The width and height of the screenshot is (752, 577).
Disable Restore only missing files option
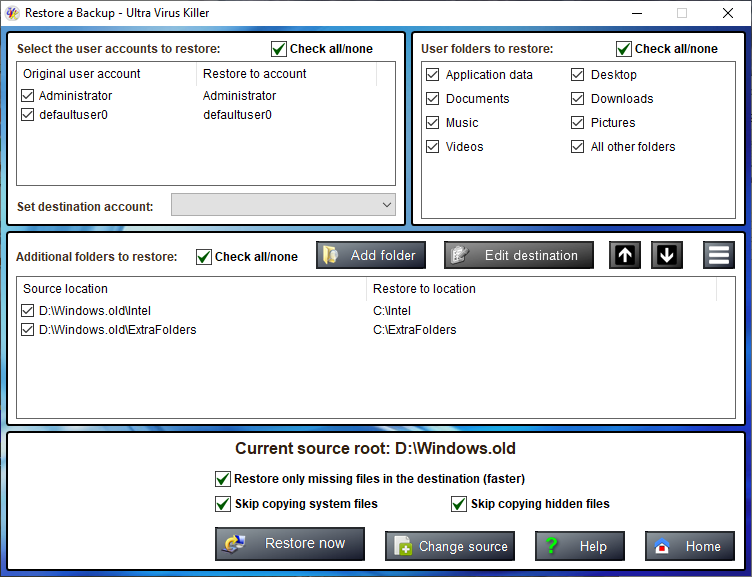click(x=223, y=479)
